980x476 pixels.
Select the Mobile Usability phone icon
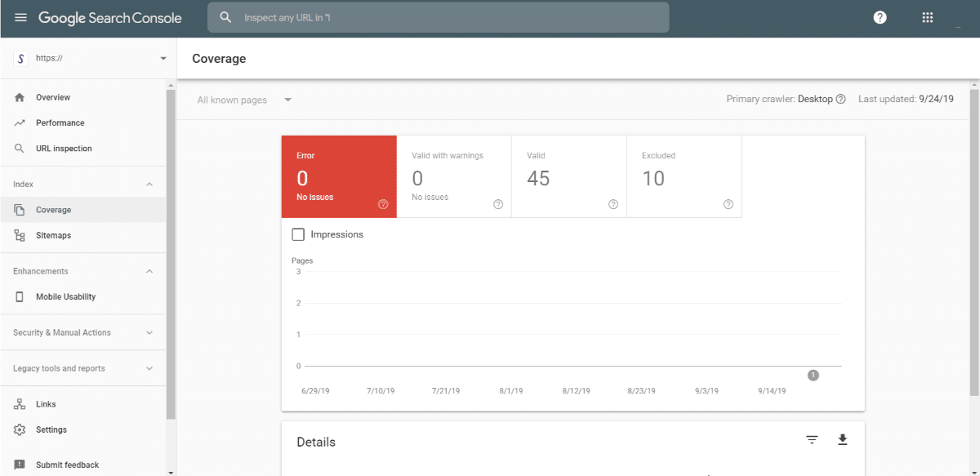pos(20,296)
